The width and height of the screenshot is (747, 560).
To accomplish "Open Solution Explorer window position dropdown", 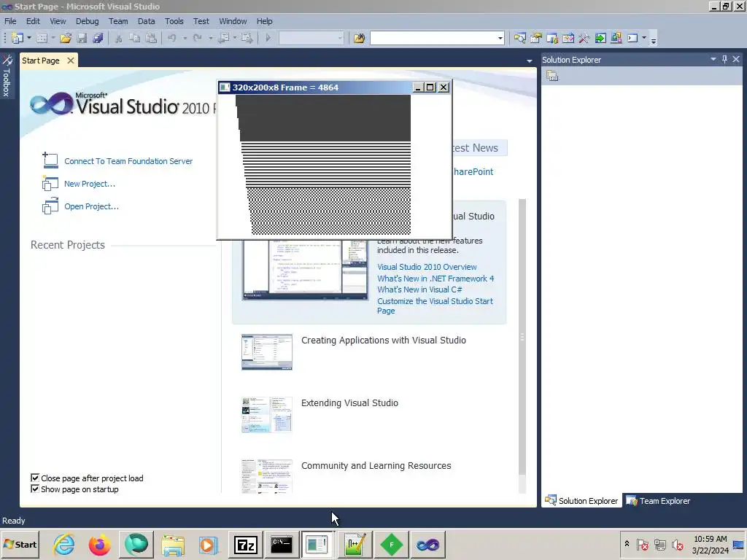I will pos(713,59).
